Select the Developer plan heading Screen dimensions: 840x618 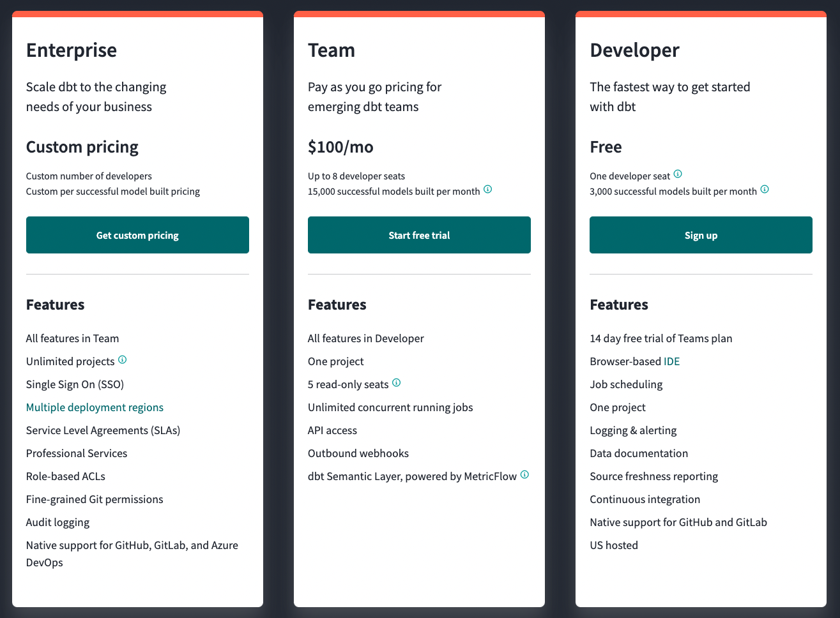(x=634, y=50)
